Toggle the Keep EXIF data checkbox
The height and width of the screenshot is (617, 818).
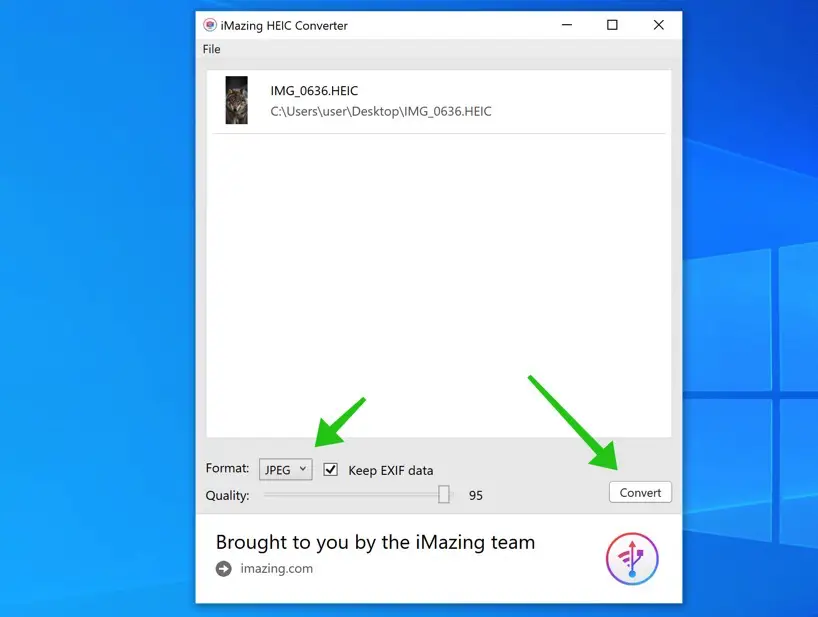330,469
